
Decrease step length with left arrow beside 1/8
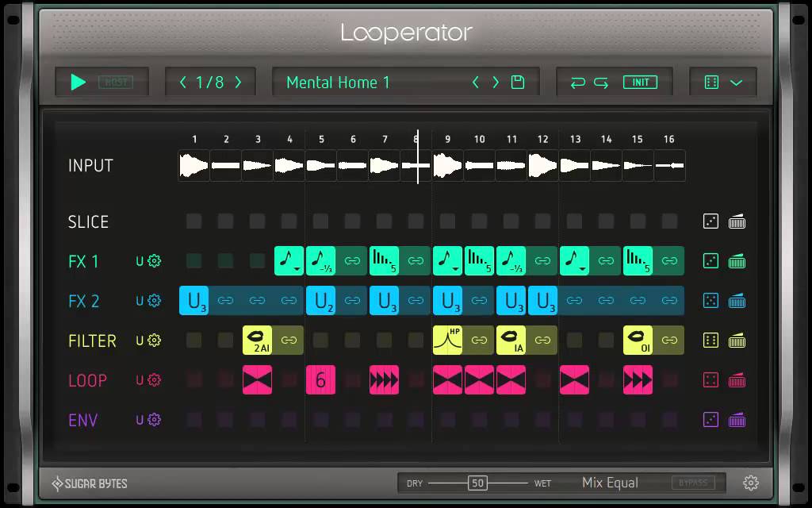pos(183,82)
